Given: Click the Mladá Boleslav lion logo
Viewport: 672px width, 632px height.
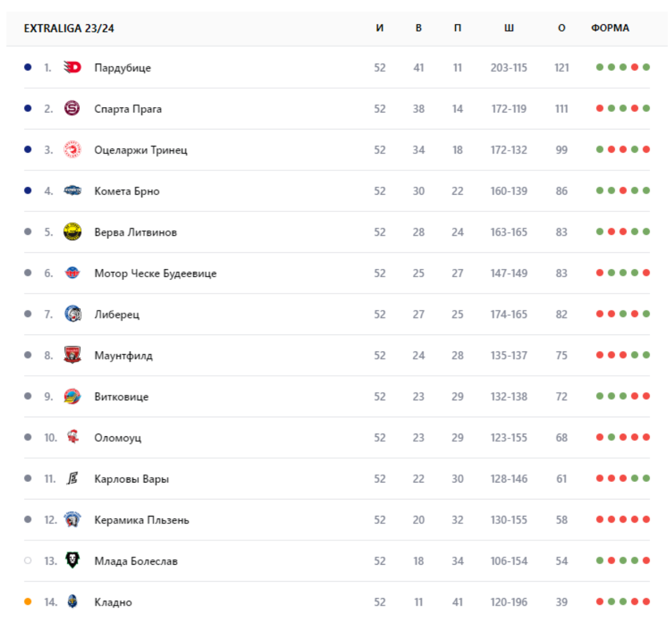Looking at the screenshot, I should (x=73, y=560).
